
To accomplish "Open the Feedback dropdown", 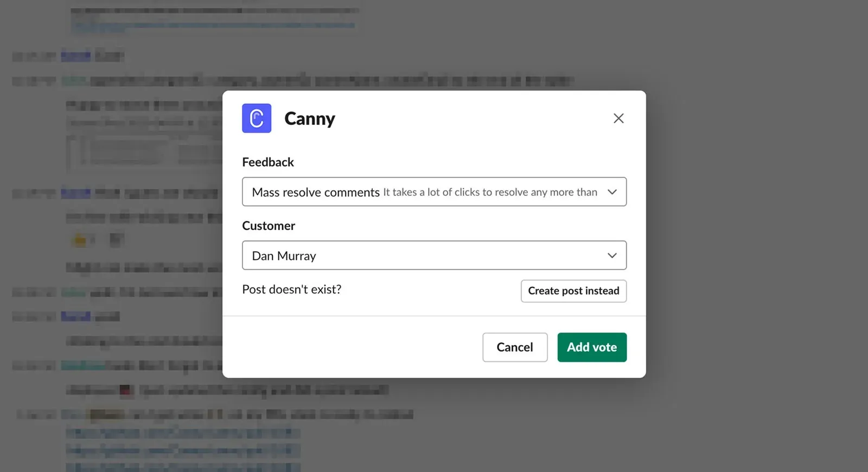I will [x=434, y=192].
